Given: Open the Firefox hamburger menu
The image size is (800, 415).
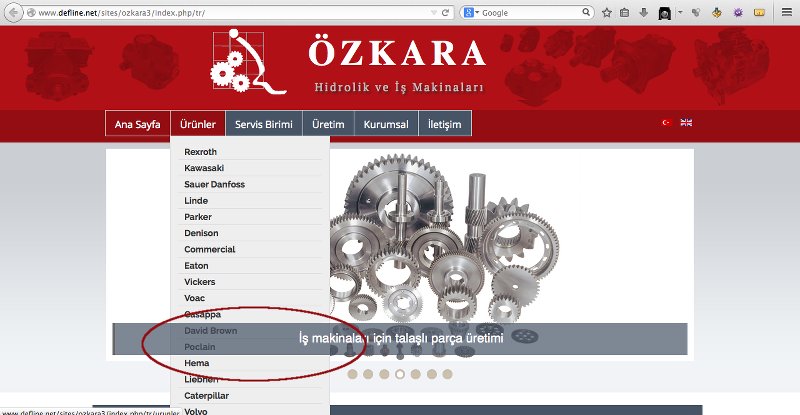Looking at the screenshot, I should click(x=787, y=12).
